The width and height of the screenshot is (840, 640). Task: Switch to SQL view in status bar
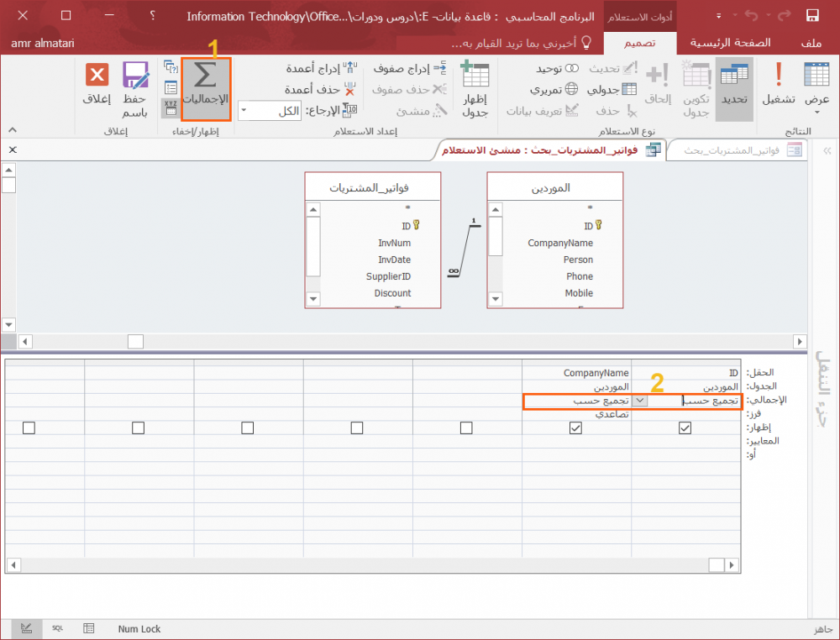[57, 628]
